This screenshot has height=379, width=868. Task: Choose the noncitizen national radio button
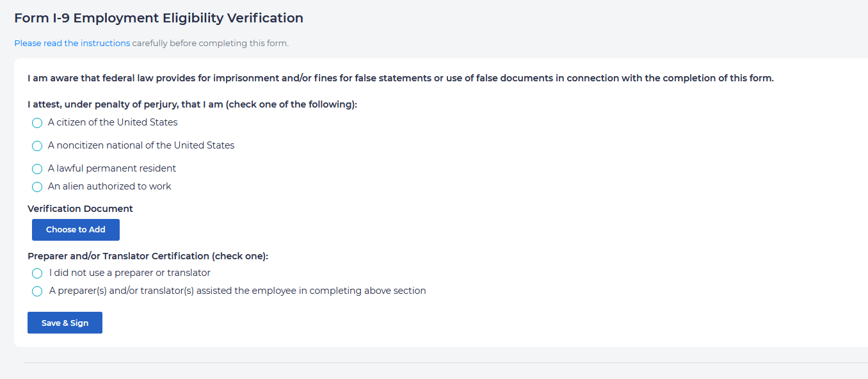(x=37, y=146)
